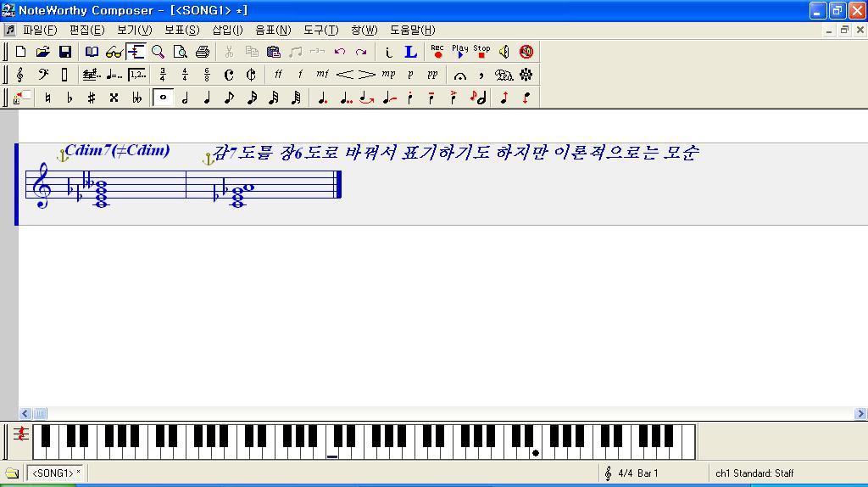Click the Record button
Image resolution: width=868 pixels, height=487 pixels.
click(437, 52)
